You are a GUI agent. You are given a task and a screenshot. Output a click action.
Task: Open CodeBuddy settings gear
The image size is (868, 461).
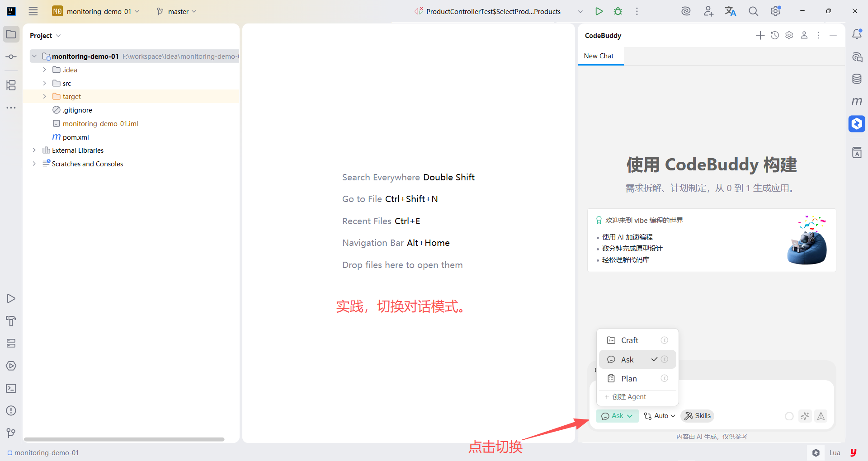789,35
